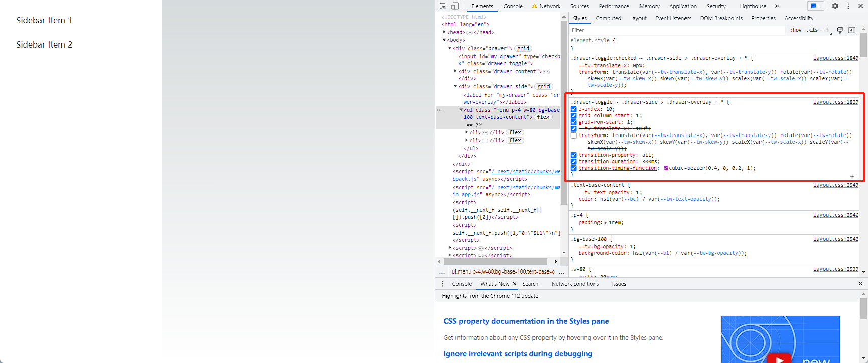Click the flex badge on the second li
The width and height of the screenshot is (868, 363).
tap(515, 141)
